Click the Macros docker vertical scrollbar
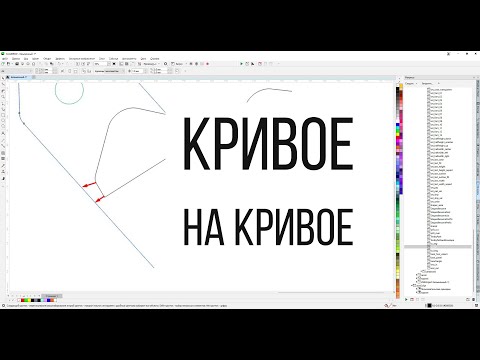 pos(473,260)
